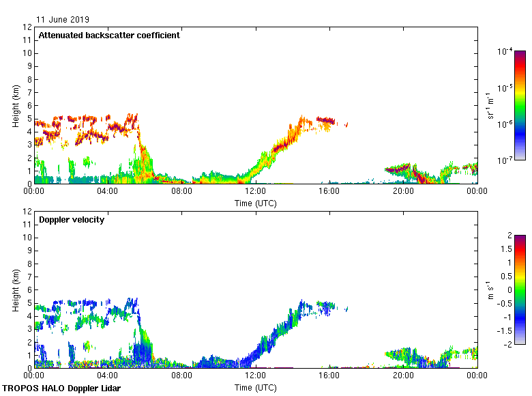532x396 pixels.
Task: Select the 10⁻⁴ label on backscatter color bar
Action: point(505,52)
